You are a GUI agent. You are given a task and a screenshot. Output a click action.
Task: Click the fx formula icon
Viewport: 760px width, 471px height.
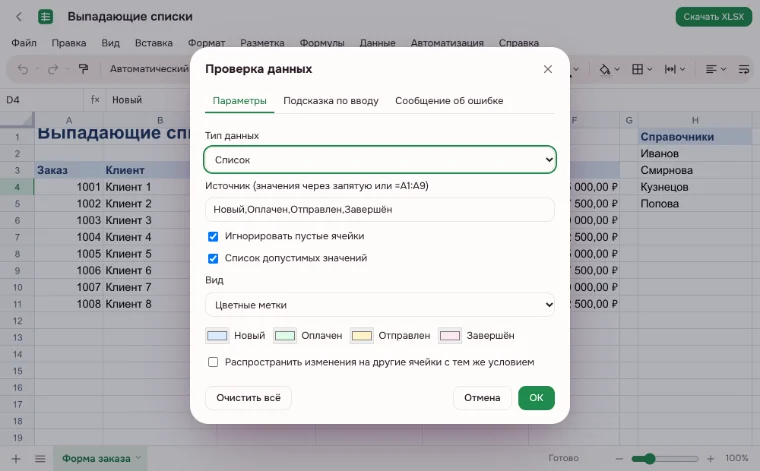[95, 100]
